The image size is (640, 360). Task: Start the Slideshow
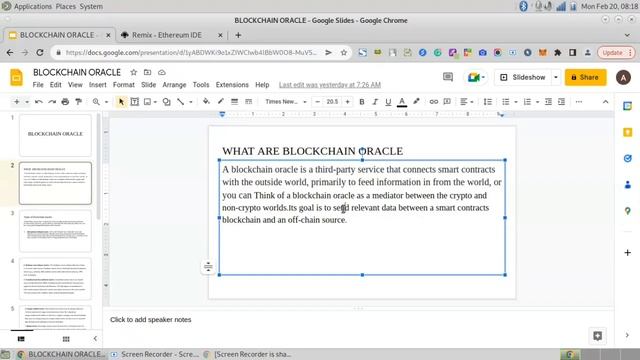tap(523, 77)
